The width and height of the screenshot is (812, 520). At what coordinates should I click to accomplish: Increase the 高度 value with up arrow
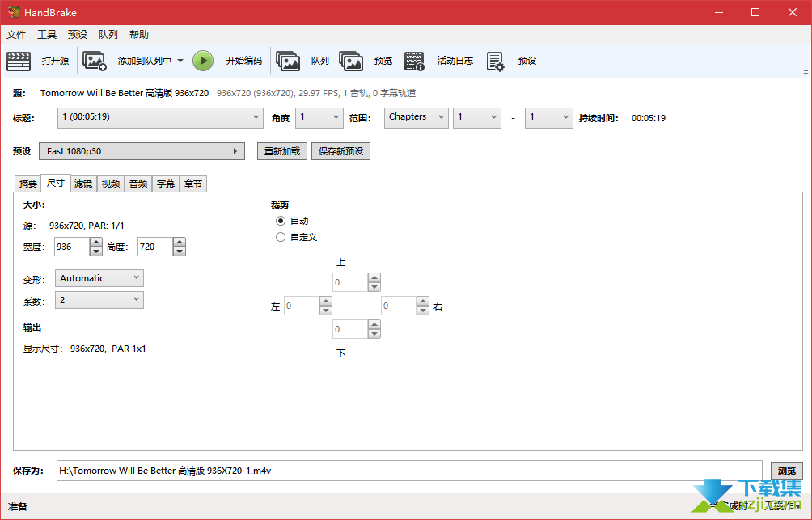(180, 243)
